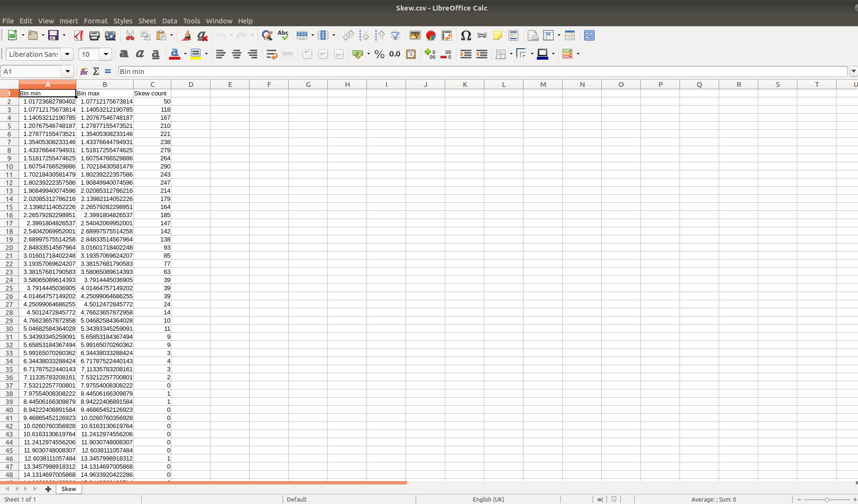Click the Copy icon
Screen dimensions: 858x504
pyautogui.click(x=146, y=35)
